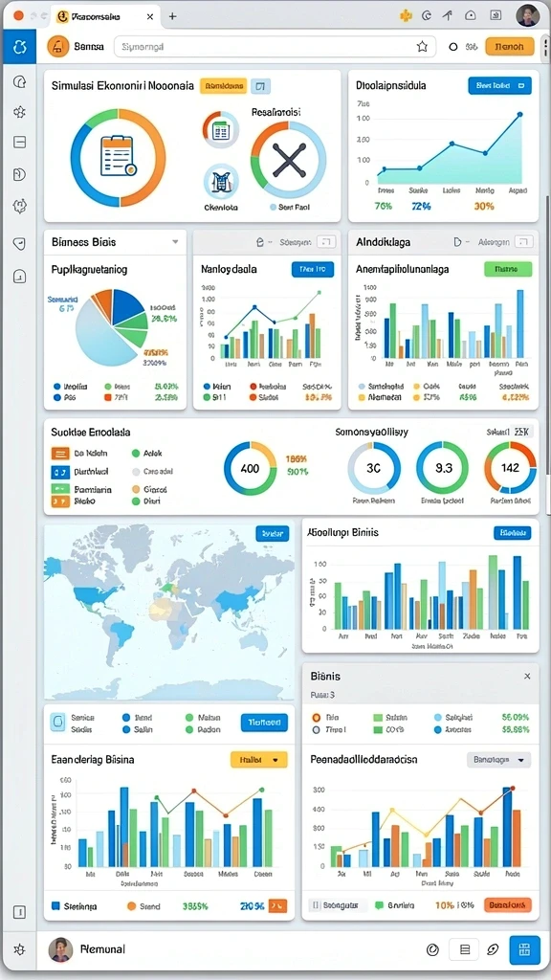Expand the Bisness Bisis dropdown arrow

(x=176, y=242)
